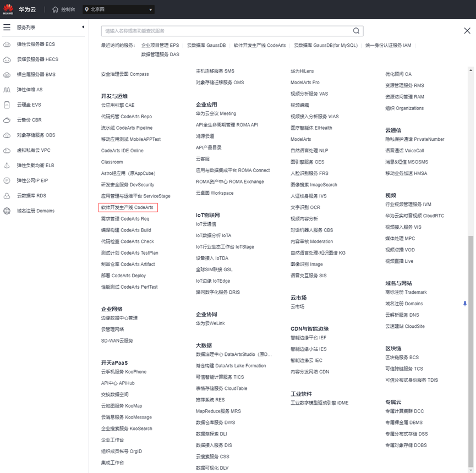Open CodeArts Build service
476x473 pixels.
(x=126, y=230)
